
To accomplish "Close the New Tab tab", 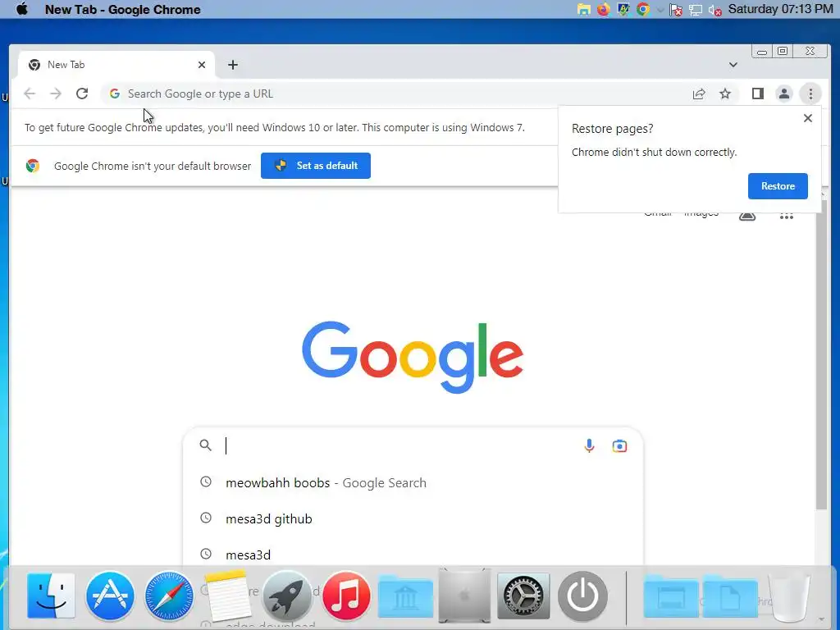I will (202, 65).
